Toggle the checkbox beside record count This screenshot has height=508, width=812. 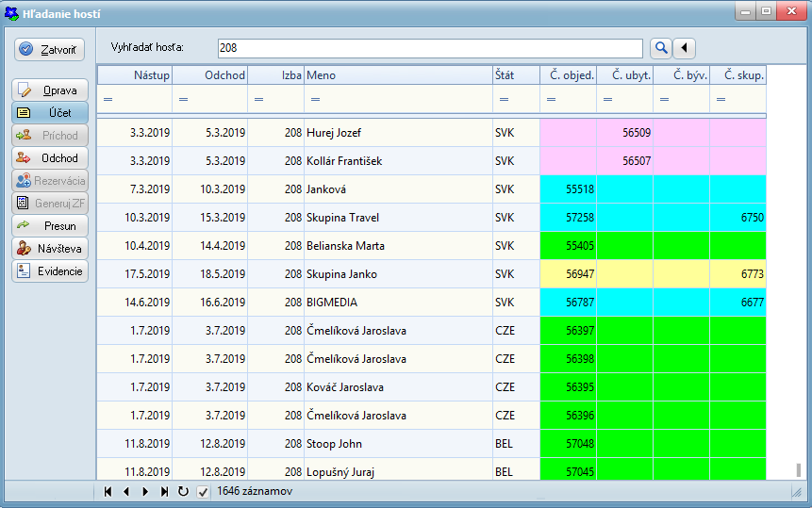coord(203,492)
